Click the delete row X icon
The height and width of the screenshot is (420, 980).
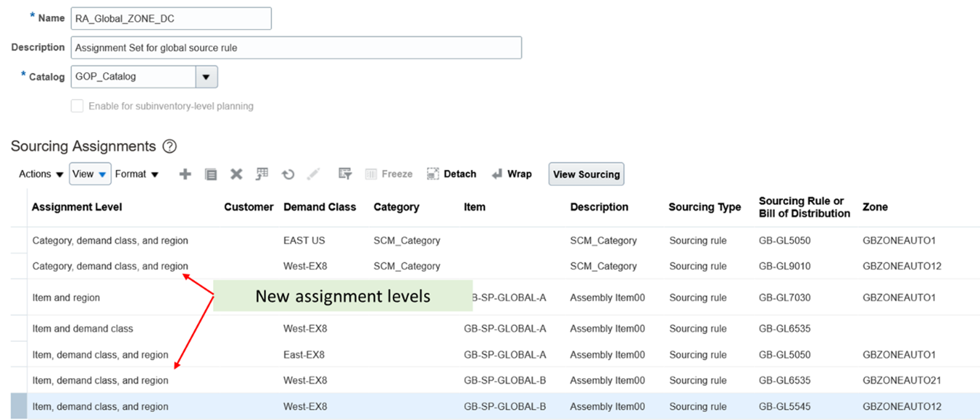[236, 174]
